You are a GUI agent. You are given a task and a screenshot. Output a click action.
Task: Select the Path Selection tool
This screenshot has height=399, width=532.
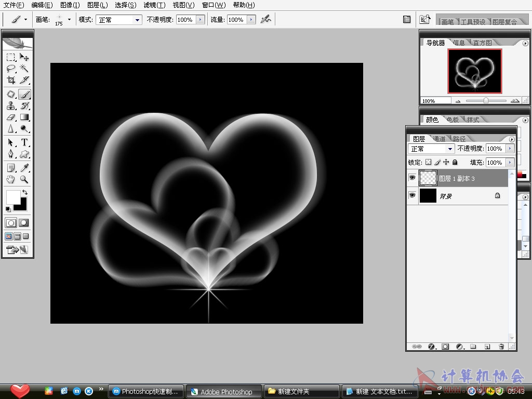(x=11, y=142)
